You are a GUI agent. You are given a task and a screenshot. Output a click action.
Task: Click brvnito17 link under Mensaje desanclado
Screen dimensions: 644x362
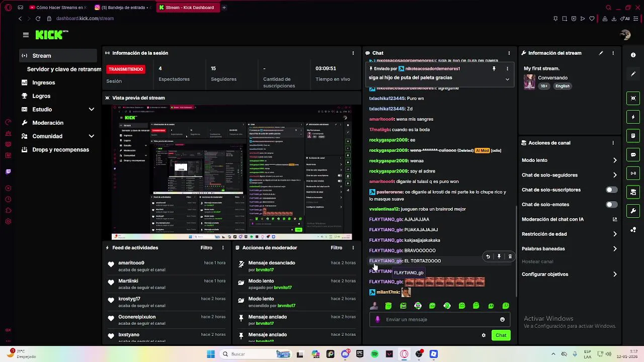tap(264, 269)
